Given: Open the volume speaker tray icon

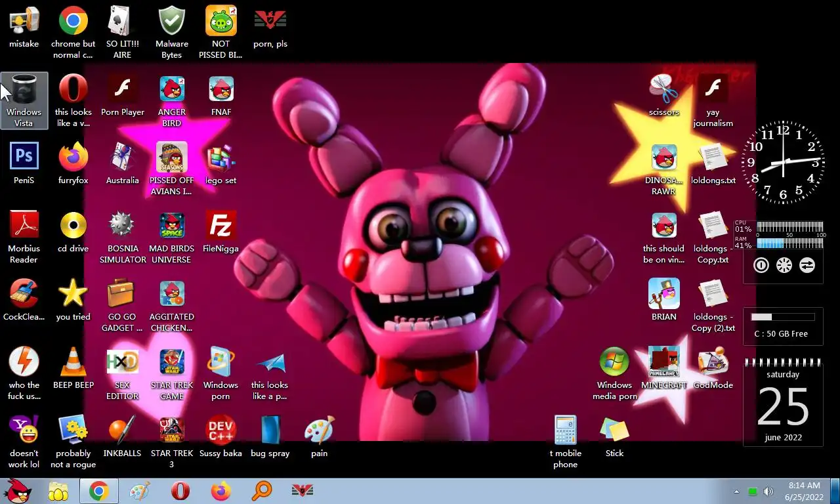Looking at the screenshot, I should click(768, 492).
